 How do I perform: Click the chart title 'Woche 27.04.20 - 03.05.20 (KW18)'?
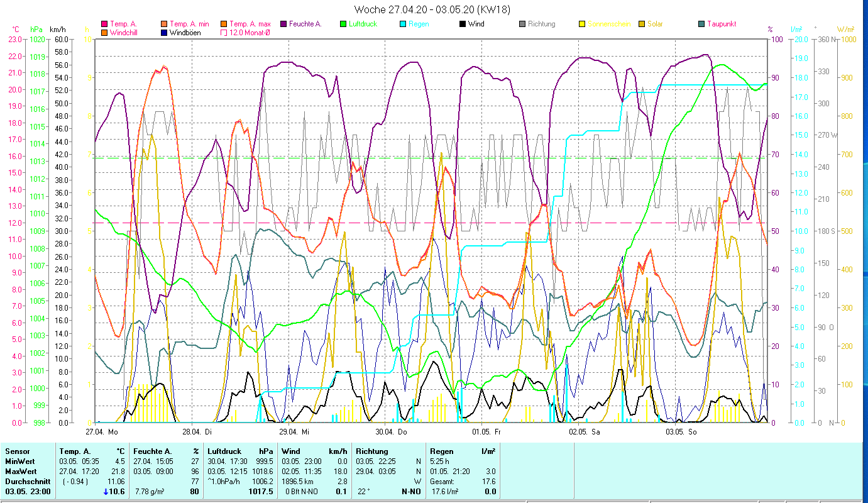[432, 9]
